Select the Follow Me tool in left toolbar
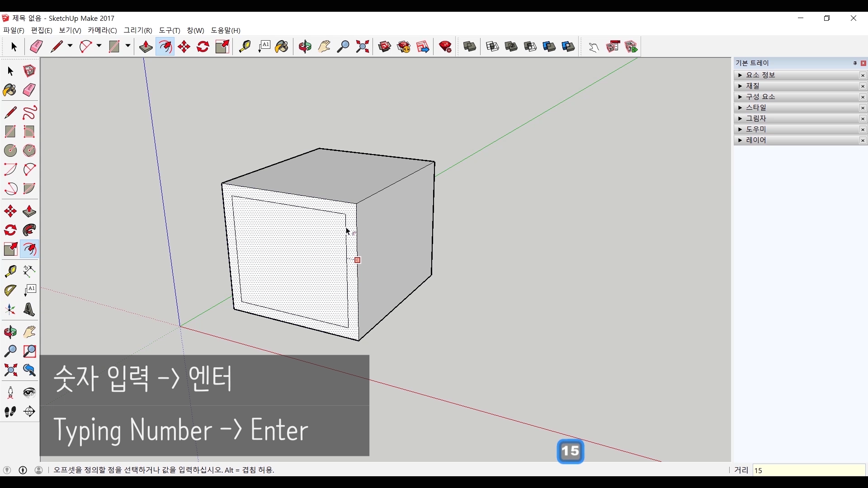The height and width of the screenshot is (488, 868). [x=29, y=230]
